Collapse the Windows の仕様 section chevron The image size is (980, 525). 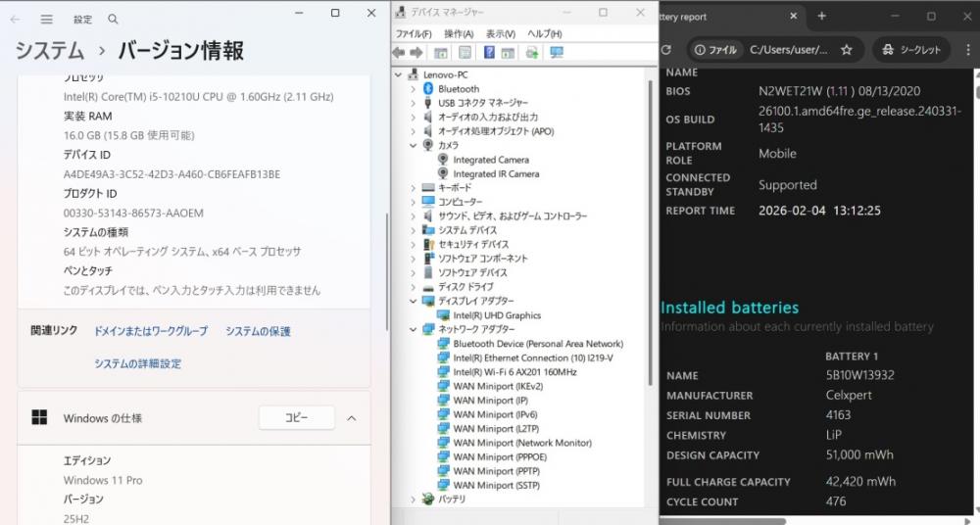pos(351,418)
